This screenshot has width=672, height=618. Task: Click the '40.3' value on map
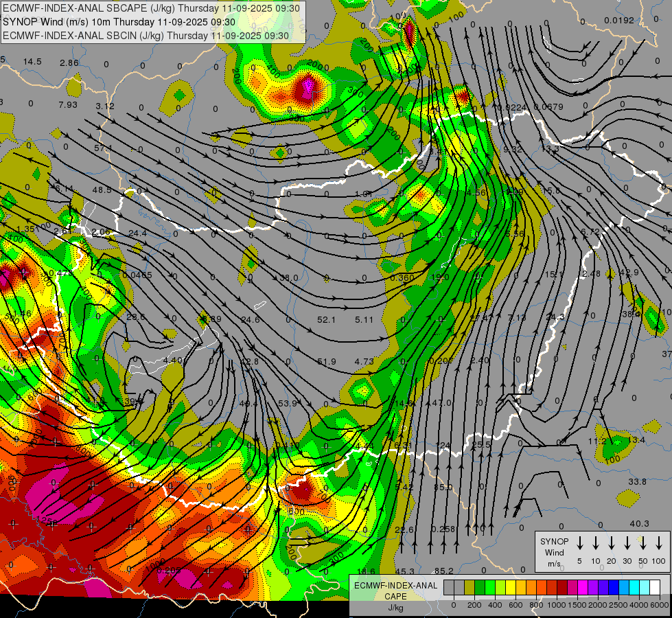640,524
